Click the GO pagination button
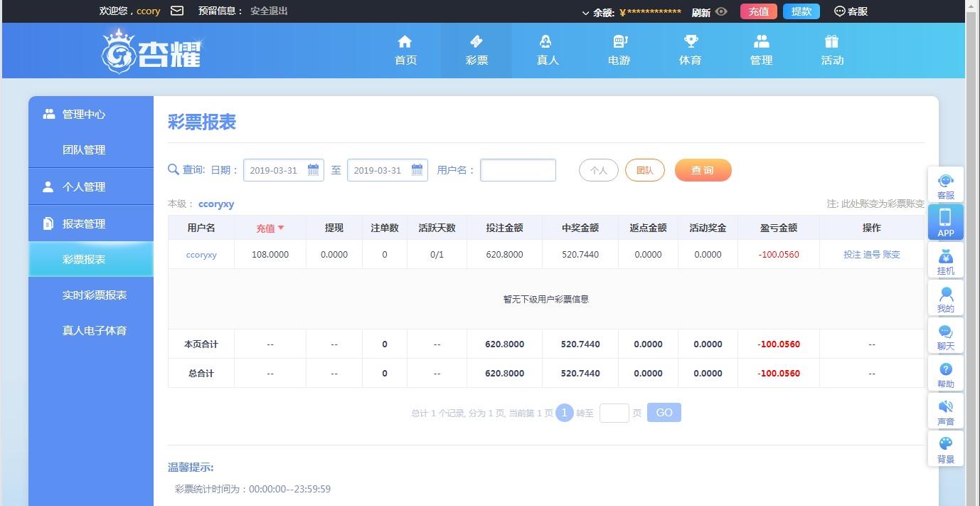This screenshot has height=506, width=980. (664, 413)
